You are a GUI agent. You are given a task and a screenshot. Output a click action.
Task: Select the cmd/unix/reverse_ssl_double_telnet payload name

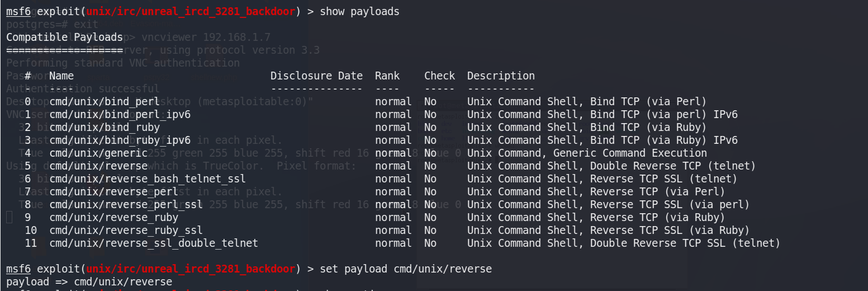tap(154, 243)
